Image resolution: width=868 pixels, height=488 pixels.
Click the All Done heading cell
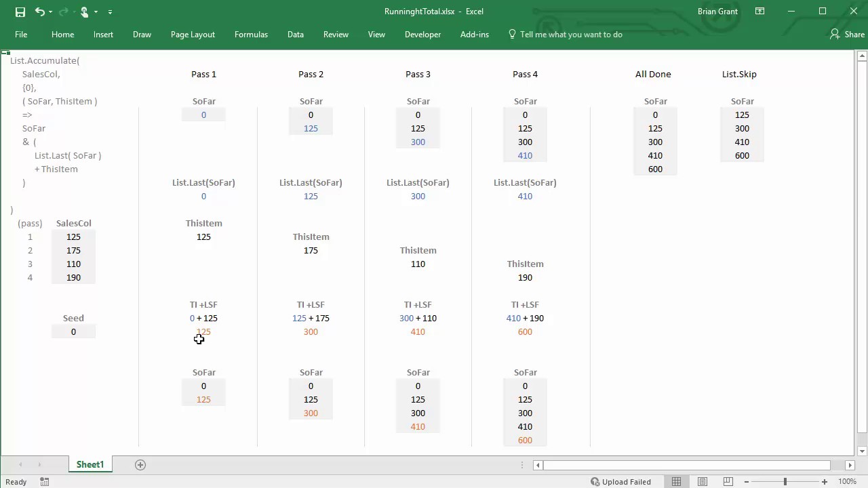pyautogui.click(x=653, y=74)
